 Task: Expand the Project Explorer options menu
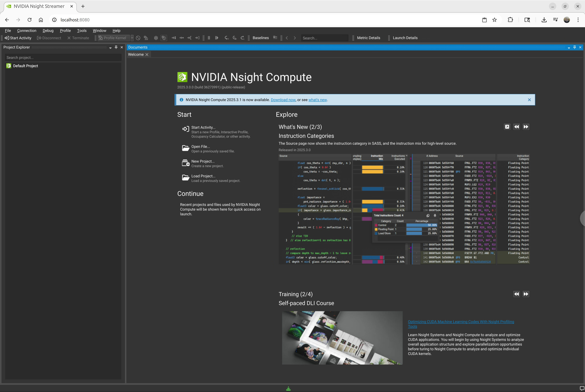point(110,47)
